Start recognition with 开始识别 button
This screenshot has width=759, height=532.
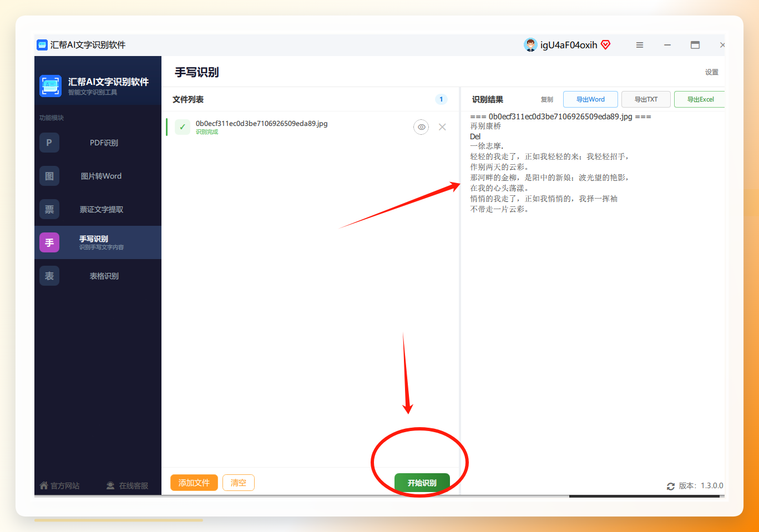point(422,483)
